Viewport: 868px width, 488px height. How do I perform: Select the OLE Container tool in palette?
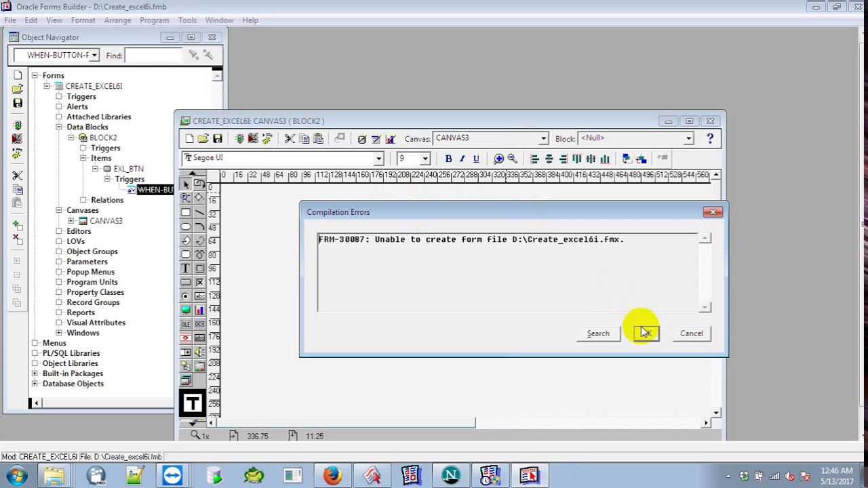pos(186,324)
